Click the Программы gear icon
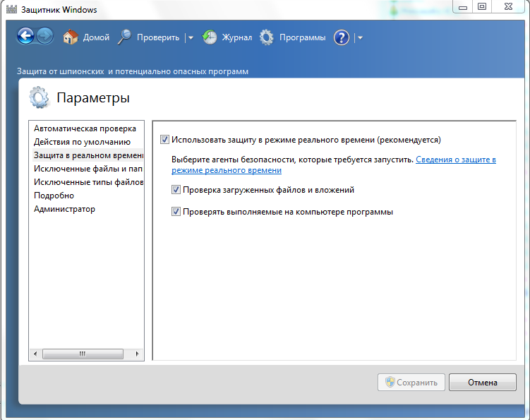 tap(266, 37)
